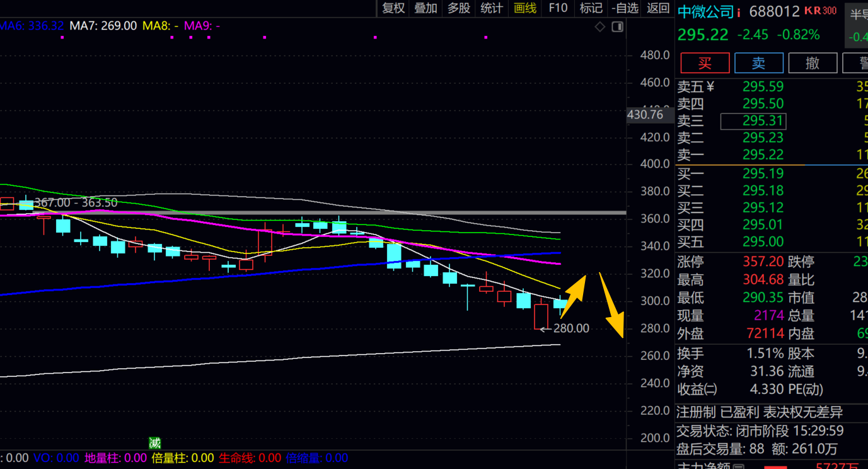Click the 买一 price 295.19
The image size is (868, 469).
pos(763,174)
